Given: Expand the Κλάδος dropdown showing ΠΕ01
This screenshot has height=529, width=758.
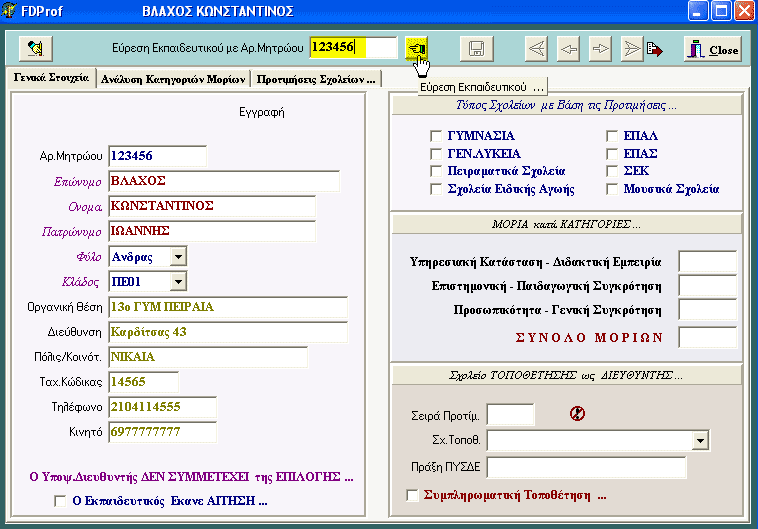Looking at the screenshot, I should pos(177,282).
